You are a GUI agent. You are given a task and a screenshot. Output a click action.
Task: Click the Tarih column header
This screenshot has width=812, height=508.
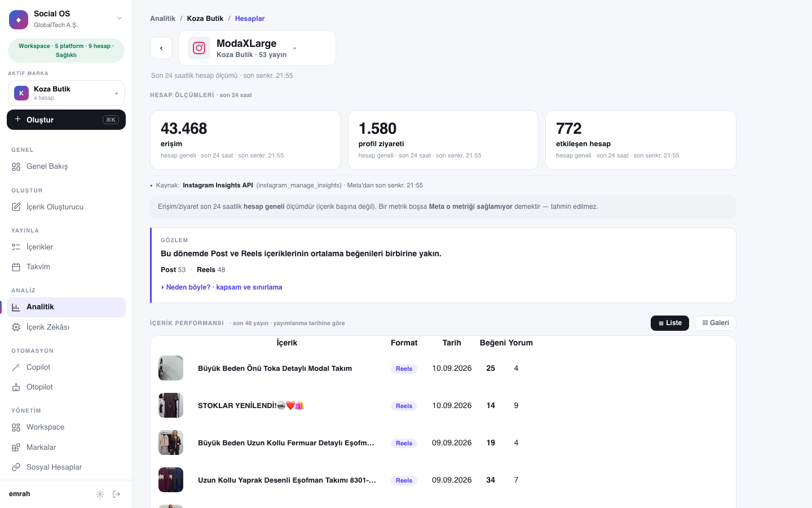point(452,343)
